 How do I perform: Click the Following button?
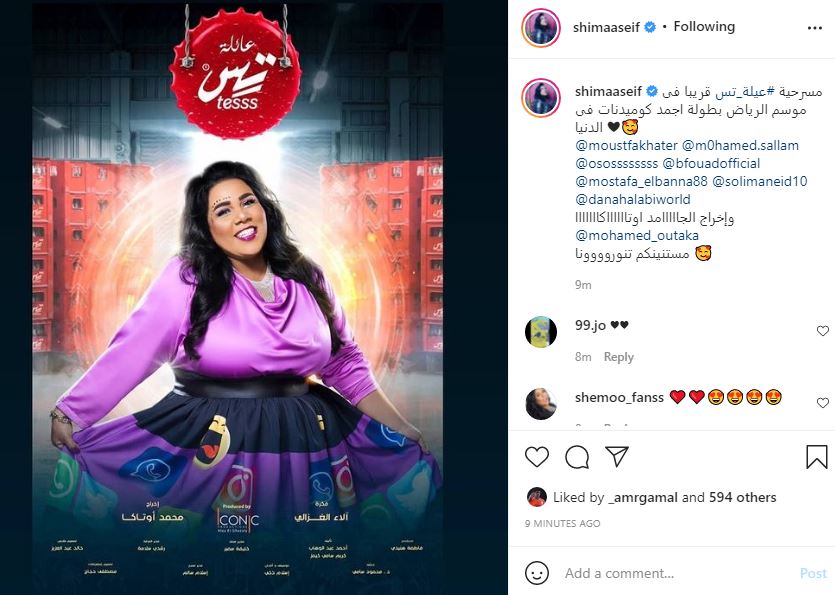click(704, 27)
